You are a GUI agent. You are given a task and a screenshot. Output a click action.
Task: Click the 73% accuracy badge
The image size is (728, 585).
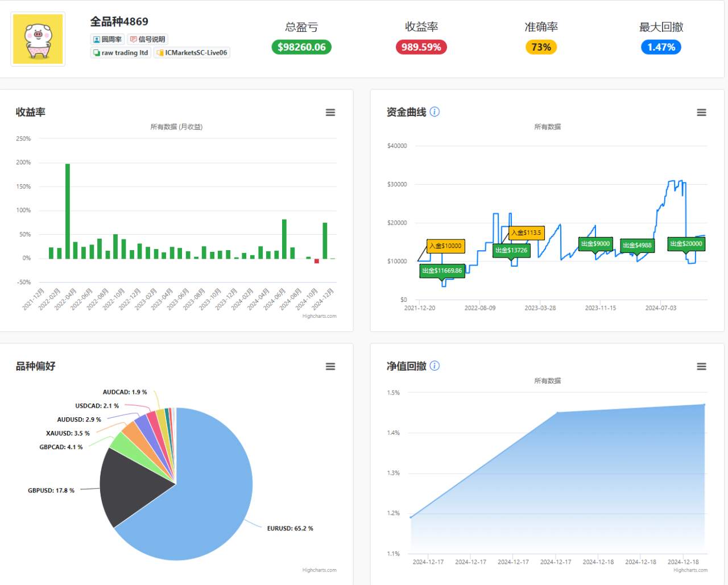tap(541, 47)
